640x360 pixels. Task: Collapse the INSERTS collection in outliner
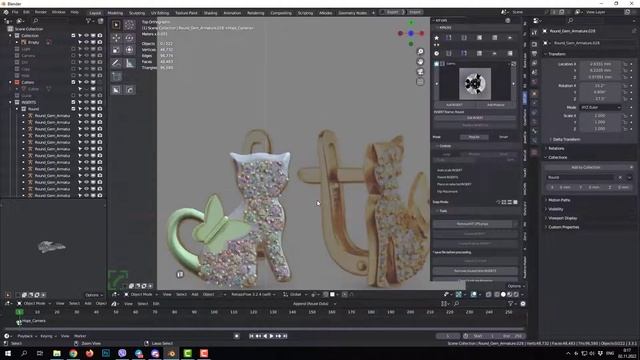(10, 102)
